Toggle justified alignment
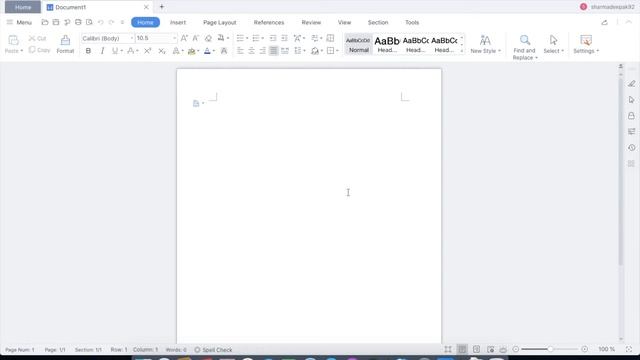Screen dimensions: 640x360 [273, 51]
